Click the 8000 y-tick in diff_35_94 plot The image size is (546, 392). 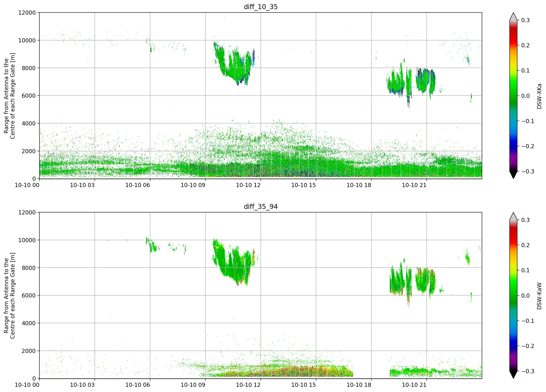point(29,268)
